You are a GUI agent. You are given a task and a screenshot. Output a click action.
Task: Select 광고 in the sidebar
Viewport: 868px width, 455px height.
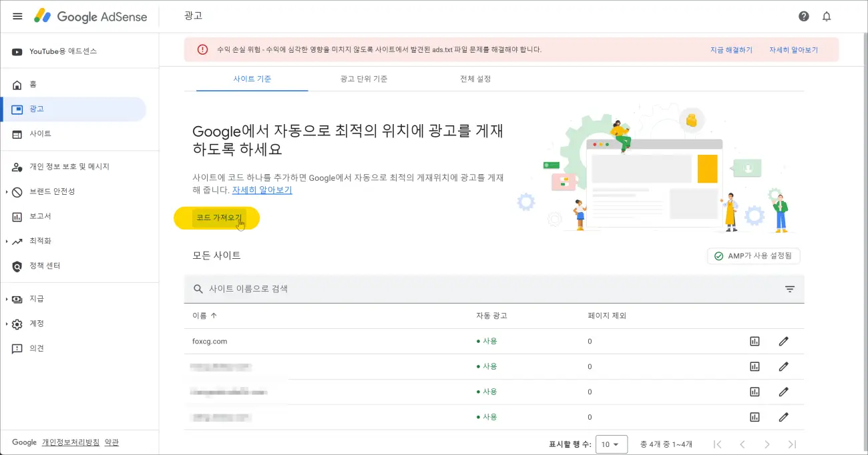coord(74,109)
